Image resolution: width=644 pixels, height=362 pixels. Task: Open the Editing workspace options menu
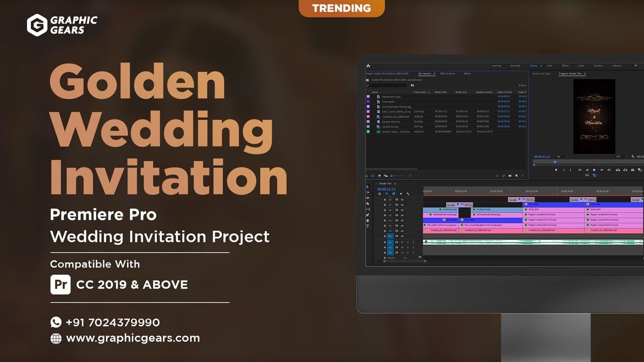541,66
